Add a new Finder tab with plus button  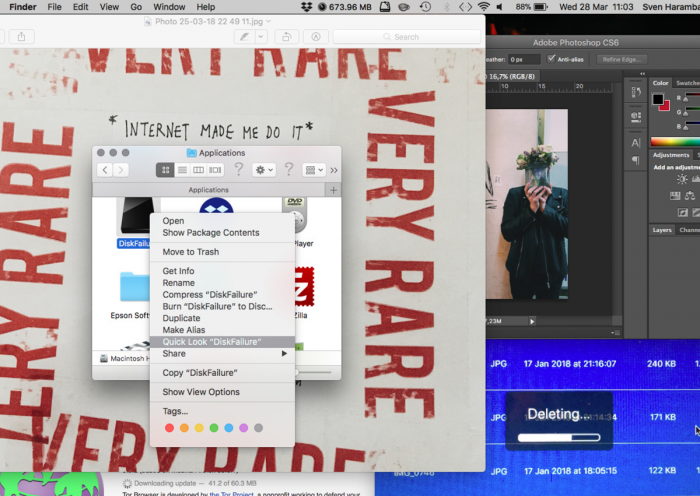coord(333,190)
